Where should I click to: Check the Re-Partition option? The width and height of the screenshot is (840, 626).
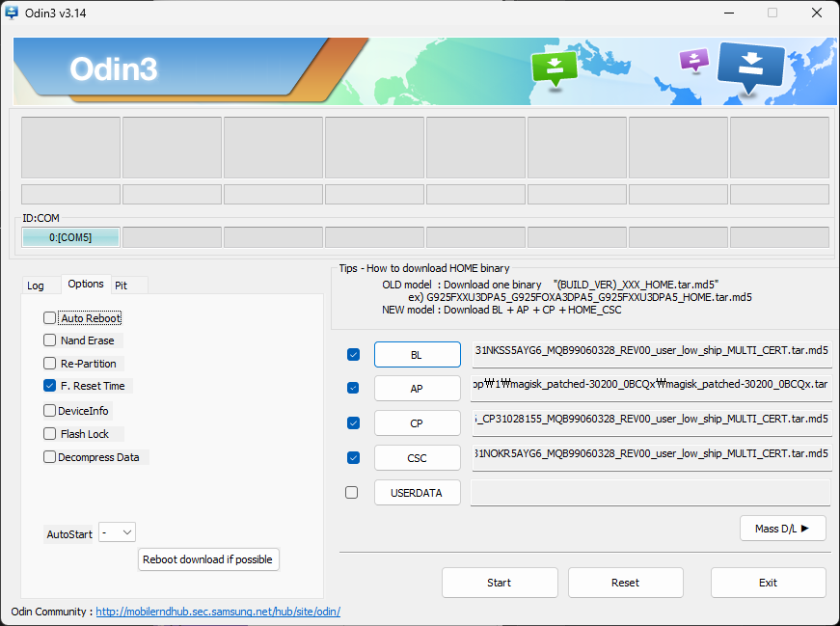tap(50, 364)
